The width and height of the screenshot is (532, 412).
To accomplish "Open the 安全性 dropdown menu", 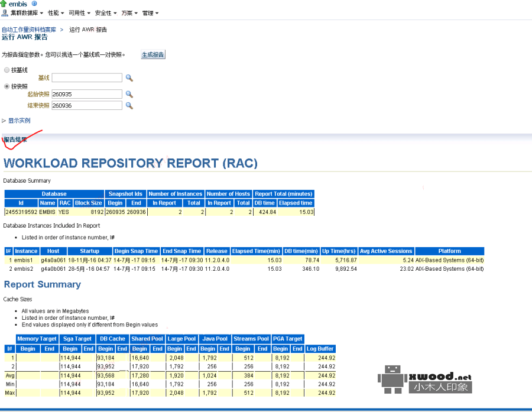I will point(106,13).
